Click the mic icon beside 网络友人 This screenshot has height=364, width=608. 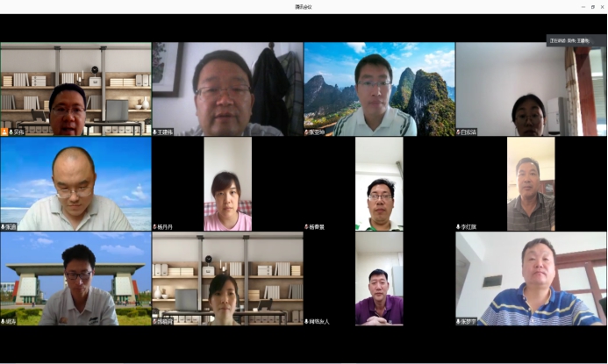click(x=307, y=321)
